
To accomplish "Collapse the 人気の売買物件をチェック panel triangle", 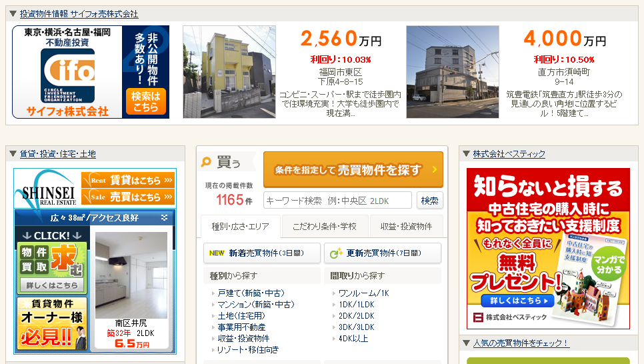I will [466, 343].
